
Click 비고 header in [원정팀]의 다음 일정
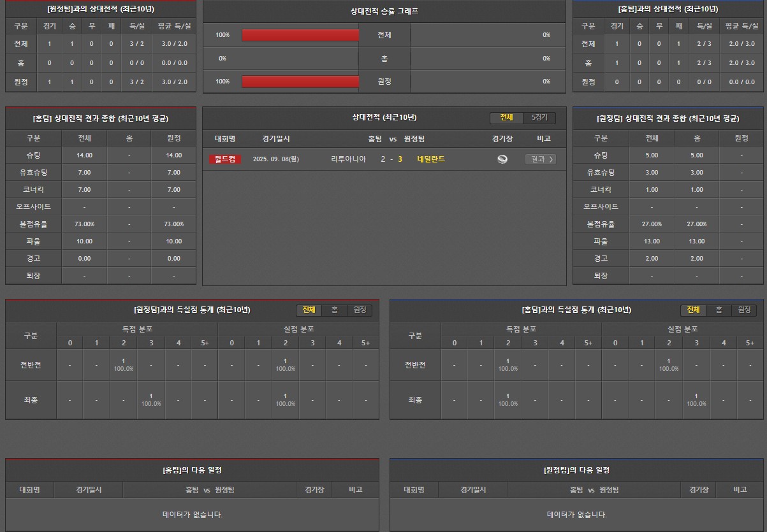(740, 490)
